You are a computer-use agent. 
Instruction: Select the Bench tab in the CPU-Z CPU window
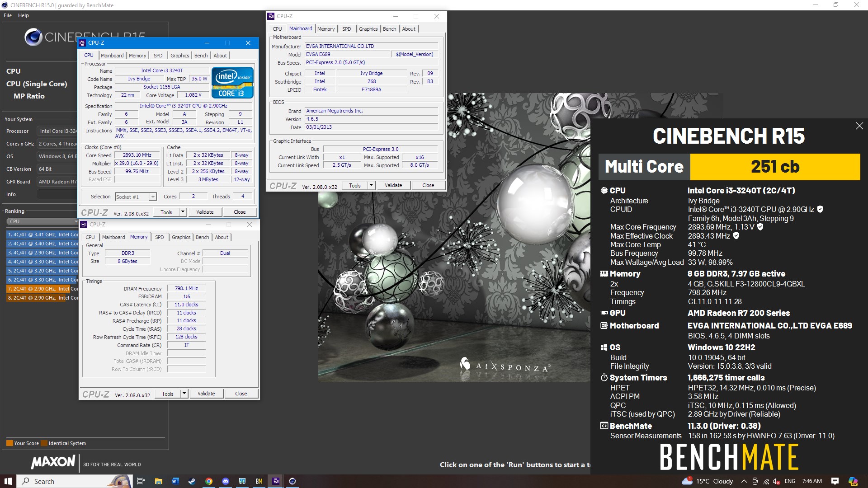coord(201,56)
